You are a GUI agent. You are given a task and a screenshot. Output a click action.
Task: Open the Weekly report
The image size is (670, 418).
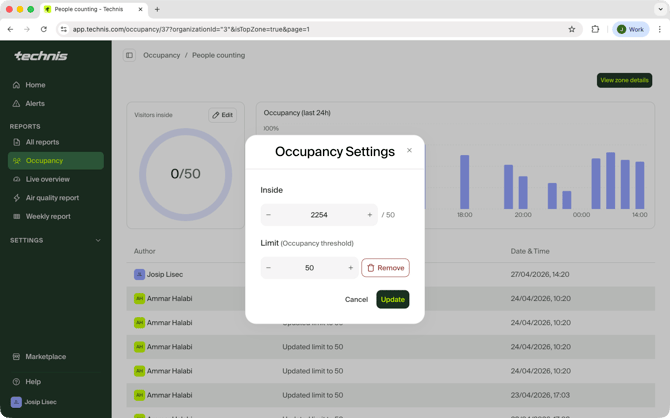click(56, 216)
